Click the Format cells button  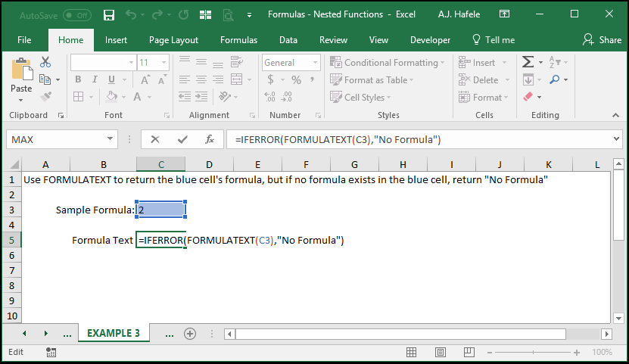tap(484, 97)
